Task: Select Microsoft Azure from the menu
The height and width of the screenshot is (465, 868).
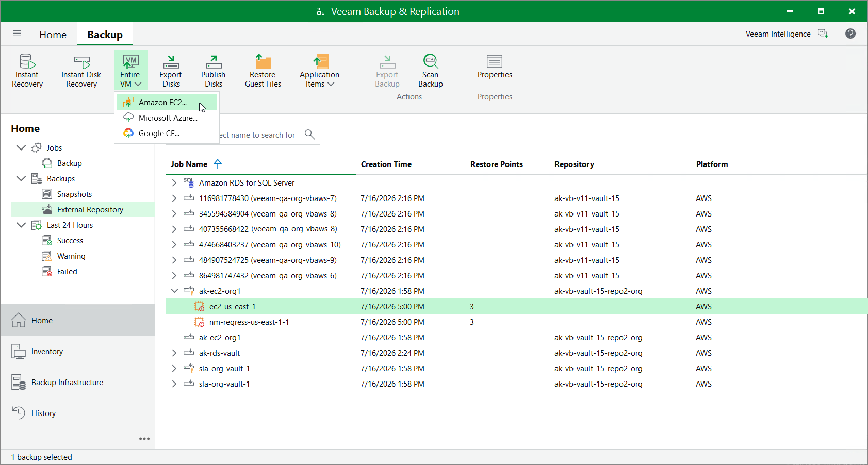Action: (167, 118)
